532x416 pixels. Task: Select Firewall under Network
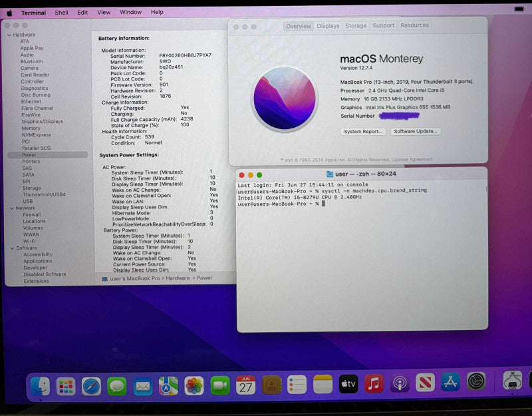click(x=32, y=215)
